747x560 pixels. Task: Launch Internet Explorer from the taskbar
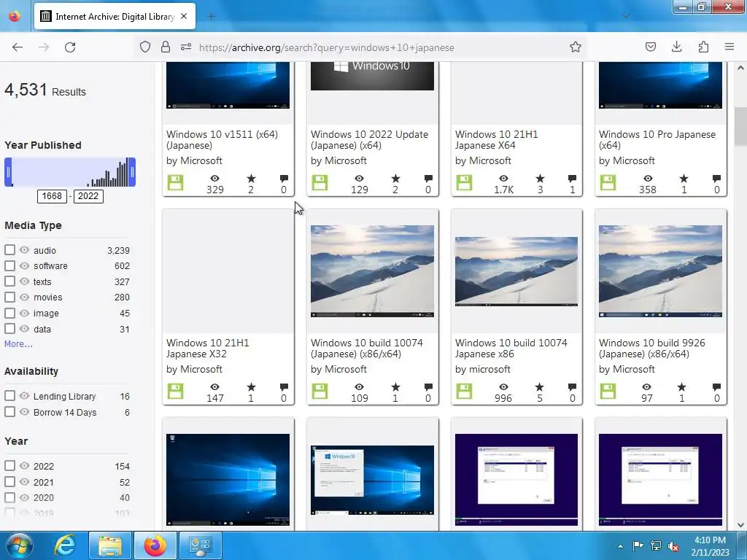coord(64,545)
